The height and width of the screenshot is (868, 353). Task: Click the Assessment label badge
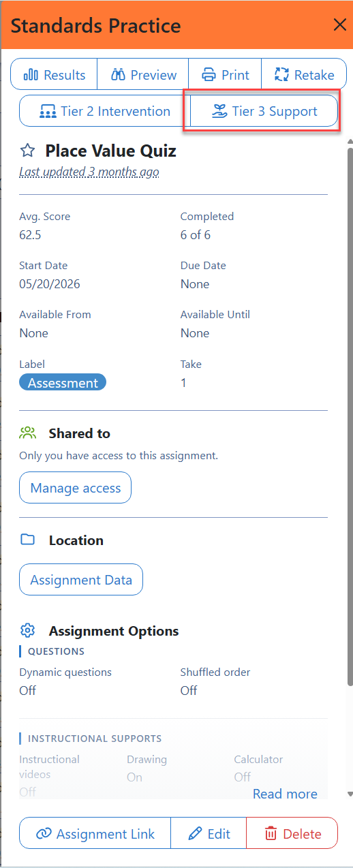coord(63,383)
